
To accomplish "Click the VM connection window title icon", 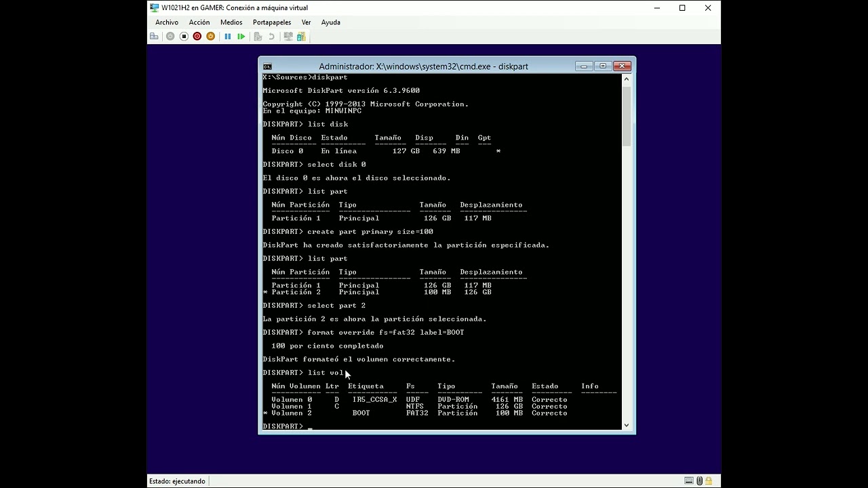I will coord(155,8).
